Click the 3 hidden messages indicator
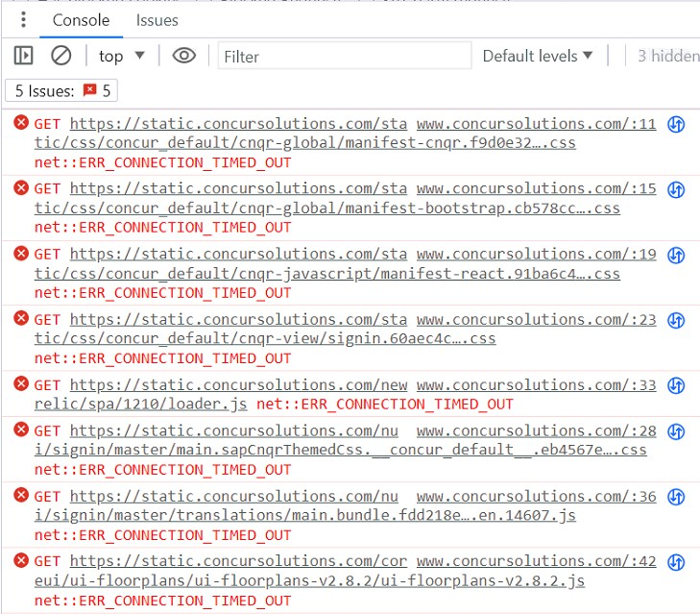Image resolution: width=700 pixels, height=614 pixels. tap(667, 56)
